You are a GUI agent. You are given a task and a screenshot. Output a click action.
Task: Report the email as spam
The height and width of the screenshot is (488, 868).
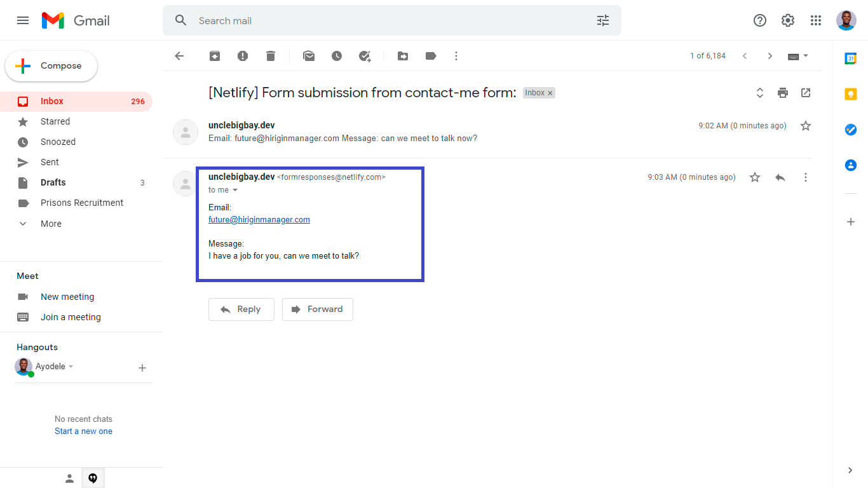(243, 56)
